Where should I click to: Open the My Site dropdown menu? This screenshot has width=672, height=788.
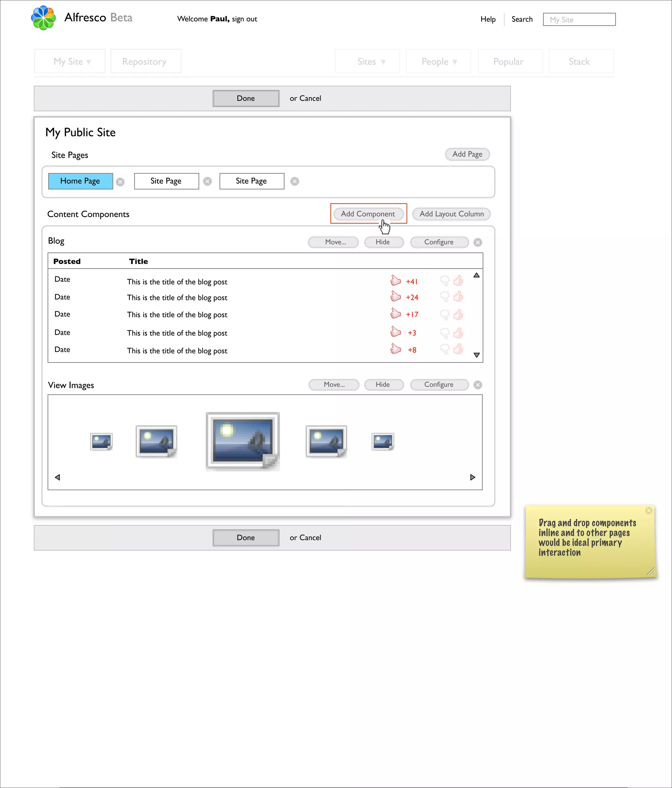[70, 61]
